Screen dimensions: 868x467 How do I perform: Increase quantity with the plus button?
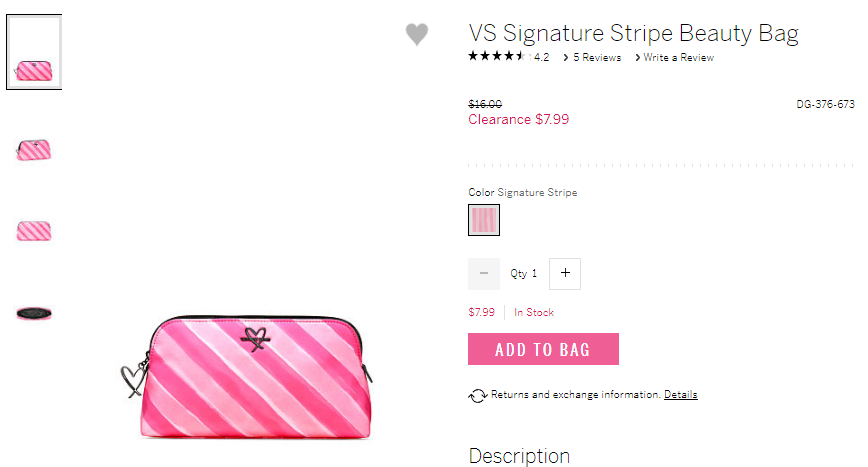click(x=565, y=273)
